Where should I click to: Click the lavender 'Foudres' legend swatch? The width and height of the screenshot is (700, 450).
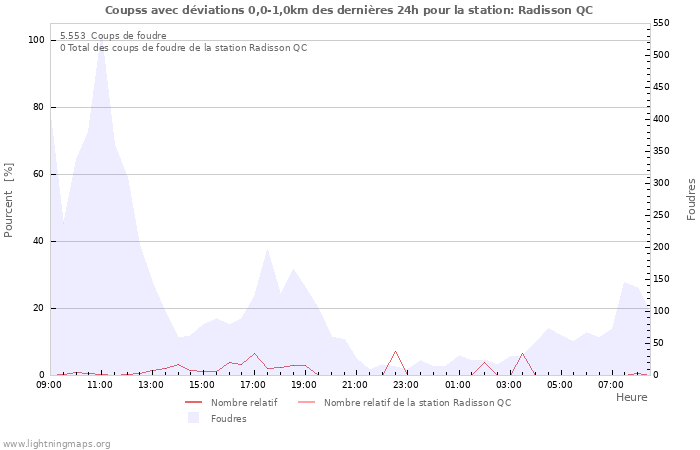tap(193, 418)
